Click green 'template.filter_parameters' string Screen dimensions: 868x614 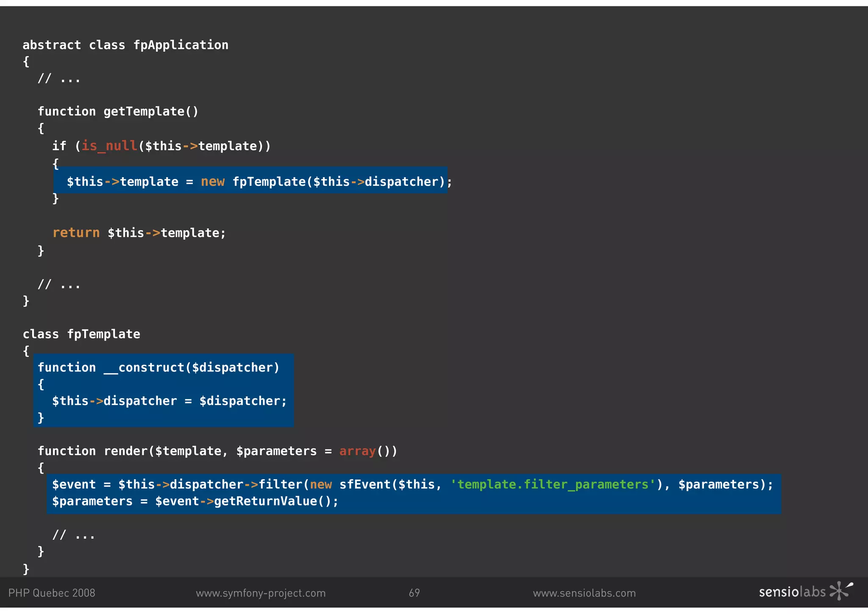[x=553, y=484]
